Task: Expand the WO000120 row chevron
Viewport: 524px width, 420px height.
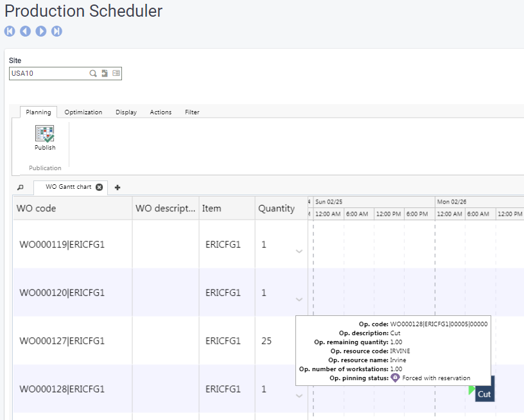Action: click(x=299, y=299)
